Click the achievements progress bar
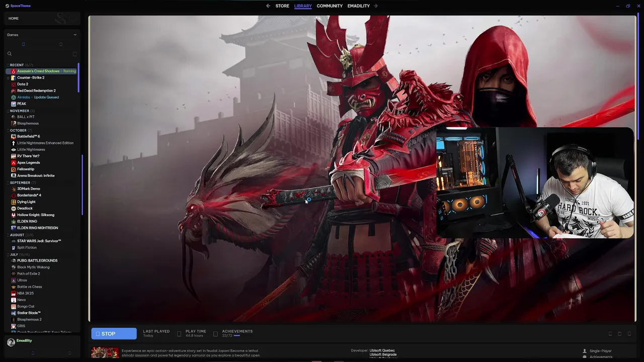Viewport: 644px width, 362px height. 236,335
